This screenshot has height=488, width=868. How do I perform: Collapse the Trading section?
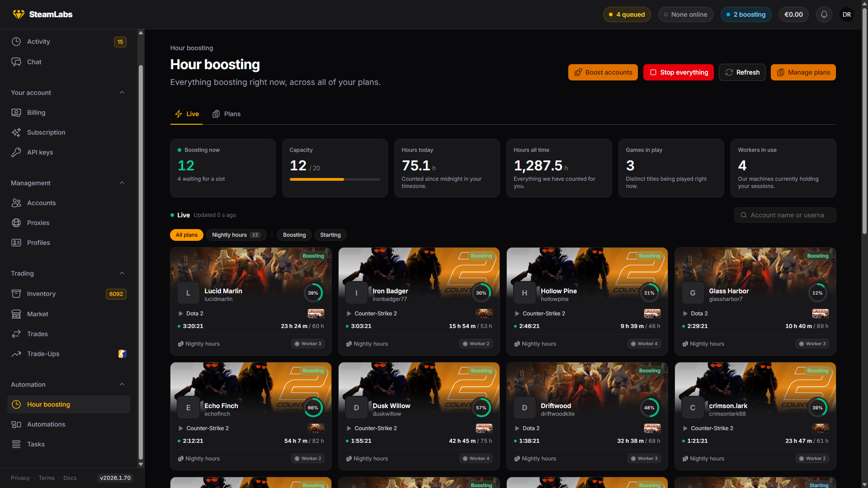(122, 273)
